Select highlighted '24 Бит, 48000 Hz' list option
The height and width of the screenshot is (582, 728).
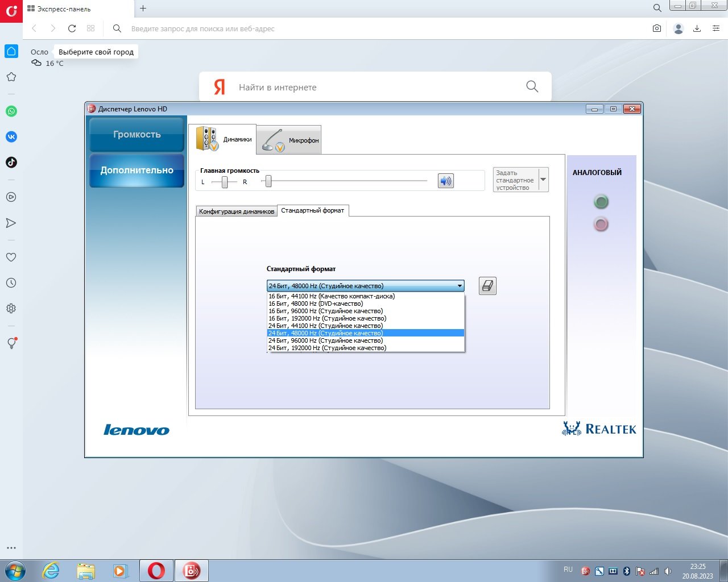click(366, 333)
